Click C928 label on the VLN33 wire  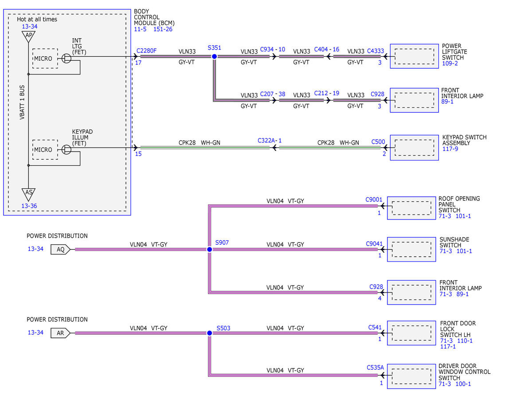click(378, 95)
